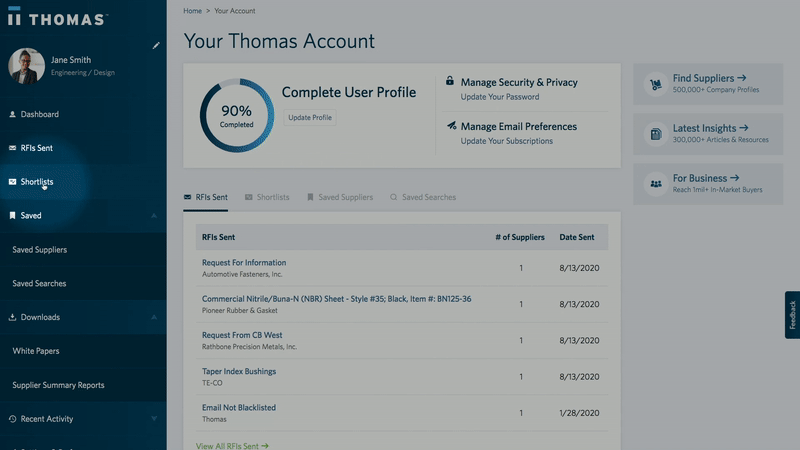Click the padlock security icon
The image size is (800, 450).
[x=450, y=81]
